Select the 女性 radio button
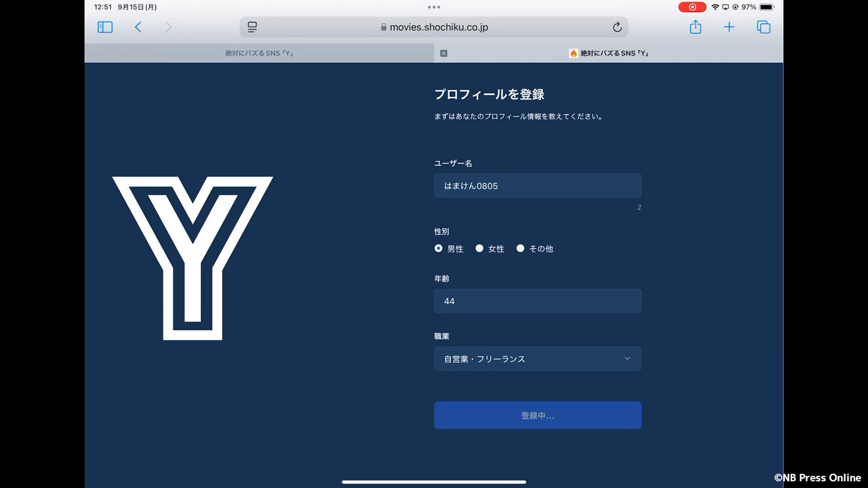Image resolution: width=868 pixels, height=488 pixels. pos(479,249)
